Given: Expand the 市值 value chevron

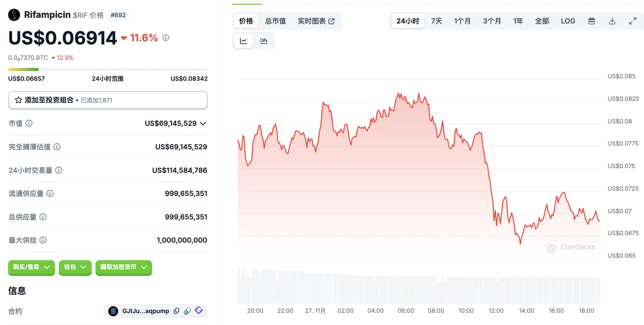Looking at the screenshot, I should pos(203,124).
